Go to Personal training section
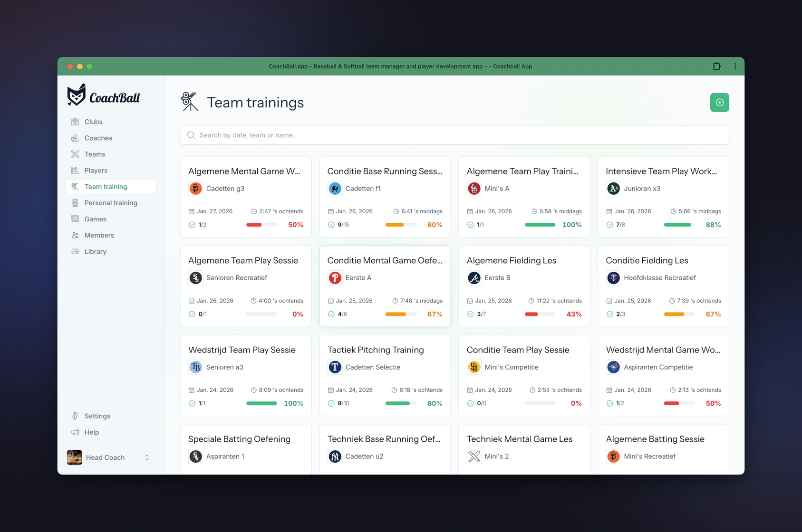 111,203
